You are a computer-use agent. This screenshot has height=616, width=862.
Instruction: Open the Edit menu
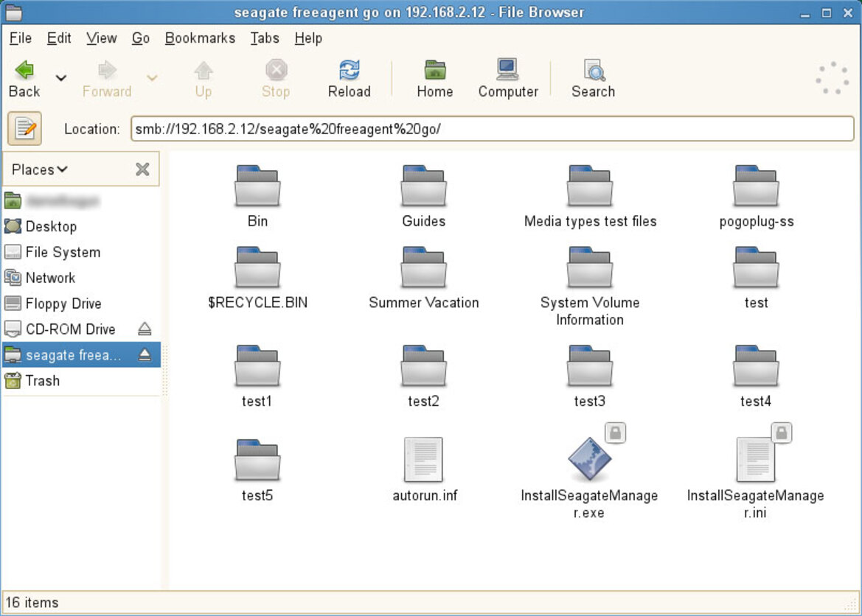coord(59,38)
